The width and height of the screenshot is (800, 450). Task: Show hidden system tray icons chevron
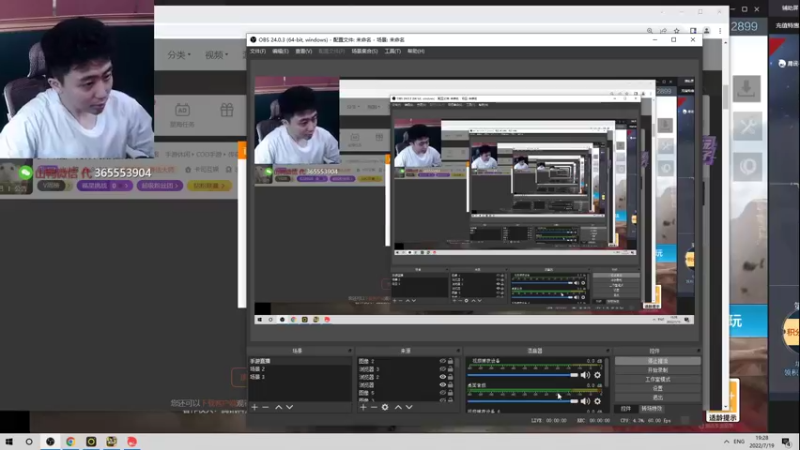pos(727,441)
